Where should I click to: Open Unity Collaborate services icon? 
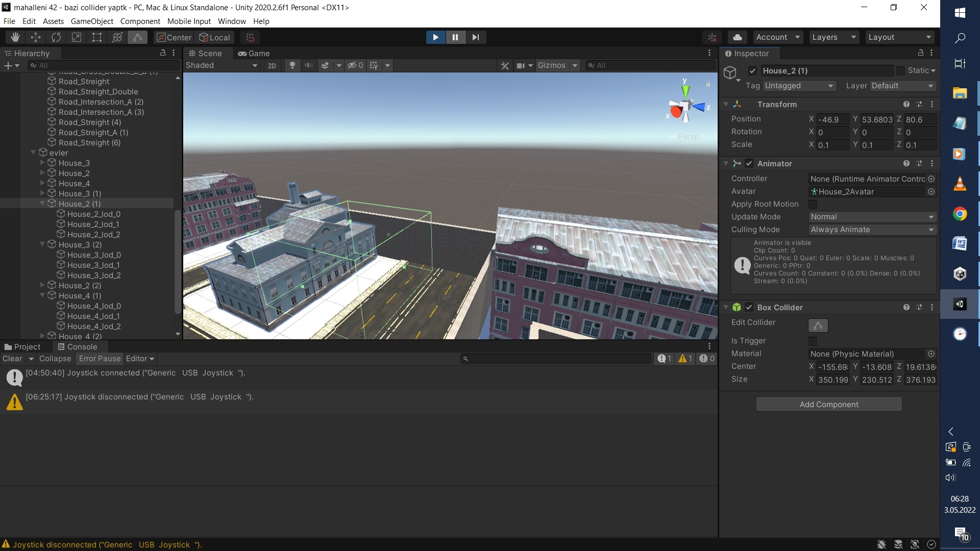(x=713, y=37)
